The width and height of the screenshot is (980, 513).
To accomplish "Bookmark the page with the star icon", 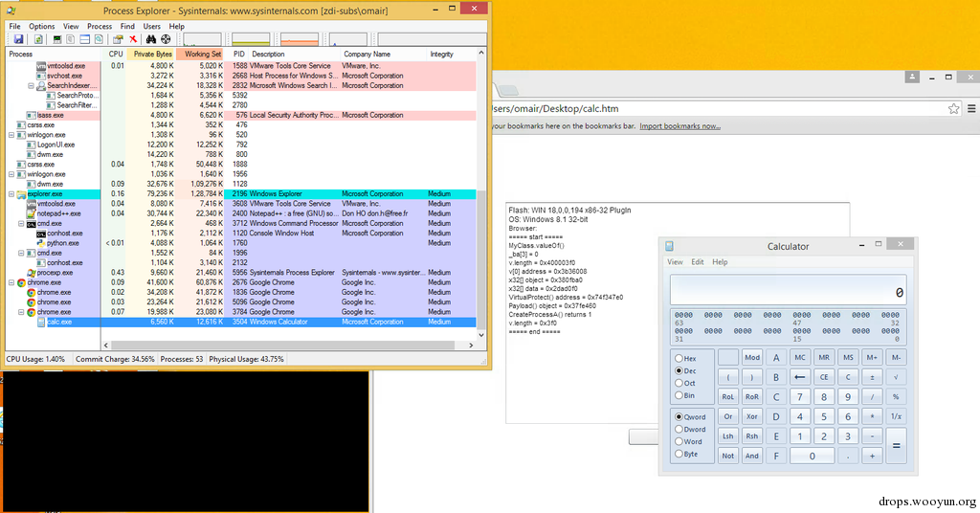I will click(x=953, y=109).
